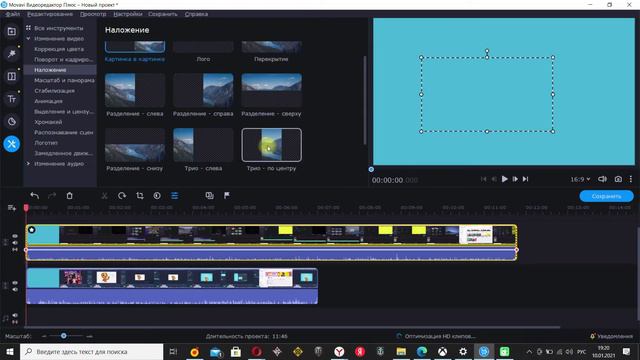
Task: Toggle linking on the audio track
Action: [x=15, y=322]
